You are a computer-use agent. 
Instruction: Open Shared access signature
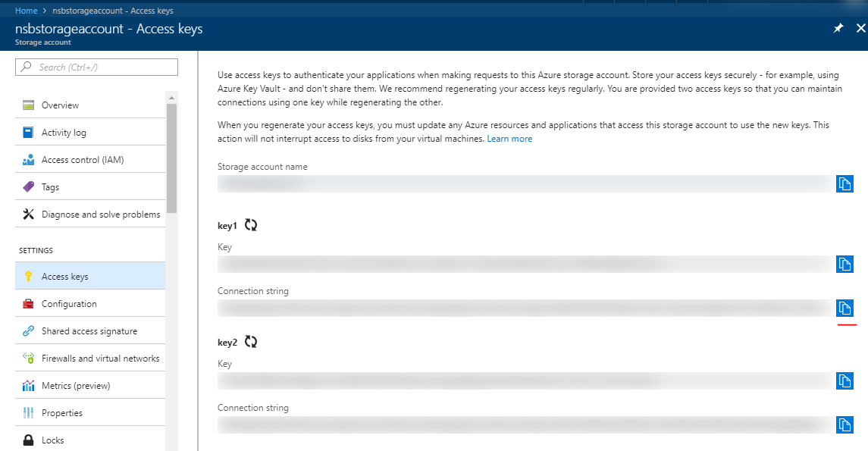[x=90, y=331]
